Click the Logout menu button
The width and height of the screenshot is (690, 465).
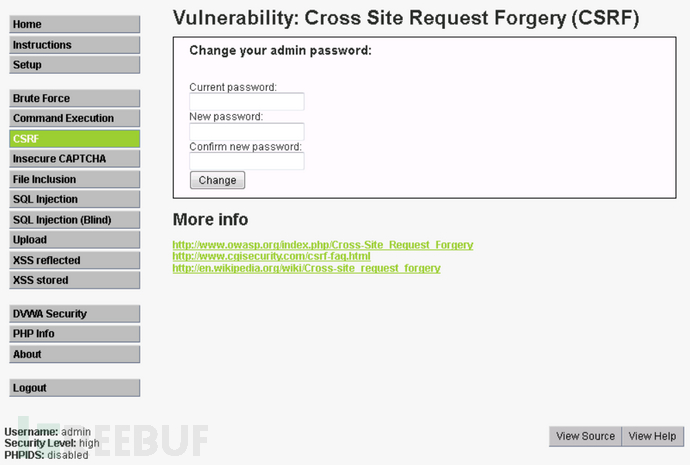click(x=74, y=388)
